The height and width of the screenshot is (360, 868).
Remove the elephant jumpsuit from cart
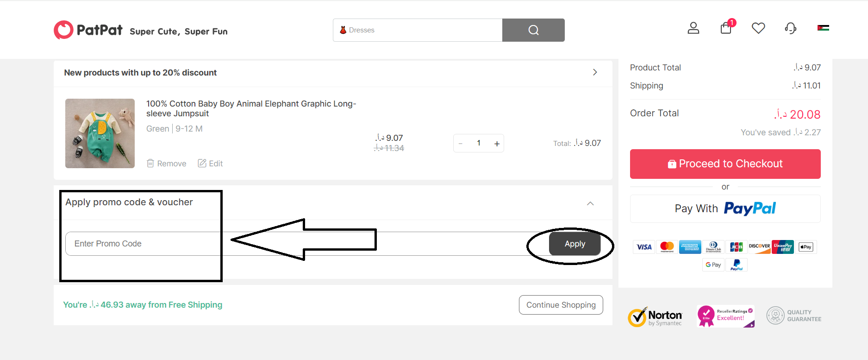pos(167,164)
